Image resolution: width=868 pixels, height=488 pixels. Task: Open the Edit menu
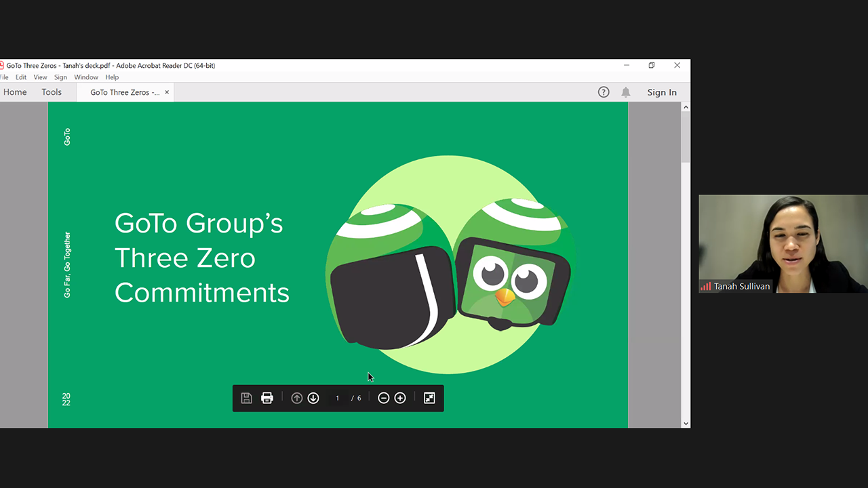21,77
